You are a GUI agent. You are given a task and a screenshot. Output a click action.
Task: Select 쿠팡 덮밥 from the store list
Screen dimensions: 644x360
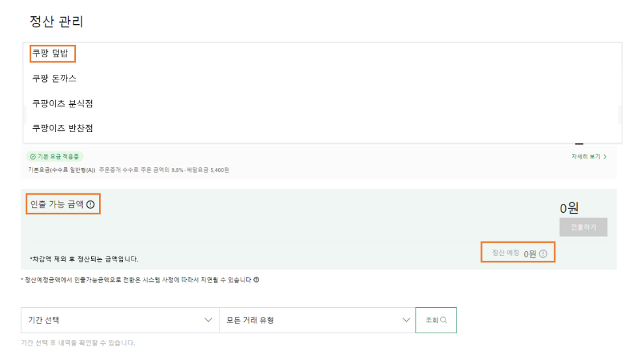pos(50,53)
